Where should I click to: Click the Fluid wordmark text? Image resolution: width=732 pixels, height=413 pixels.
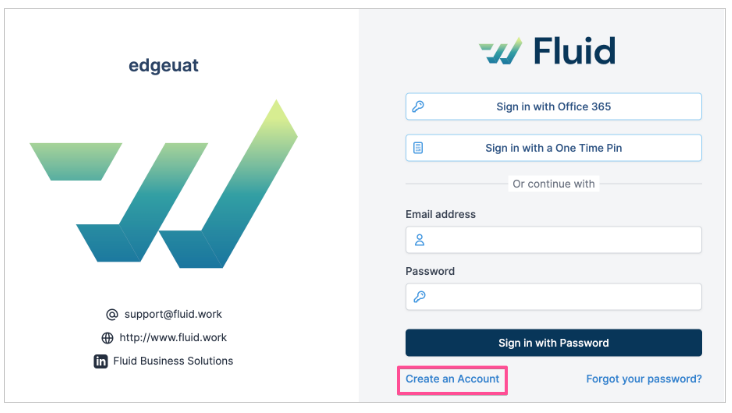tap(574, 50)
